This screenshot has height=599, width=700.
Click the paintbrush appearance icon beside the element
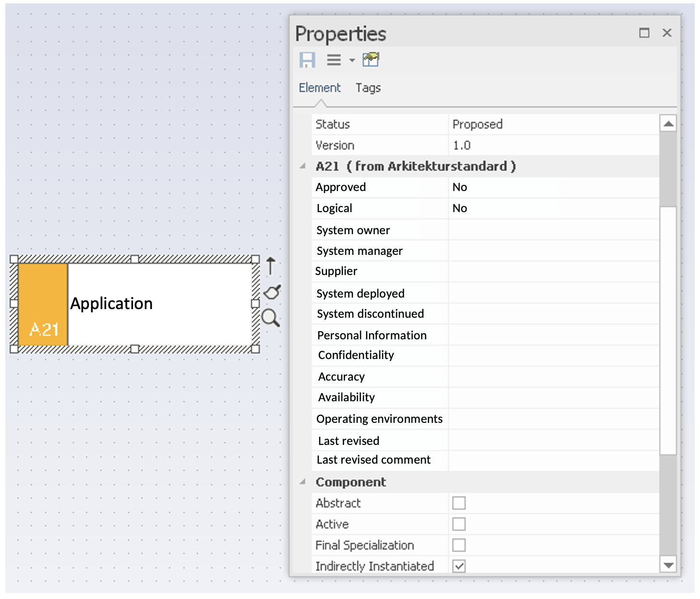[272, 291]
